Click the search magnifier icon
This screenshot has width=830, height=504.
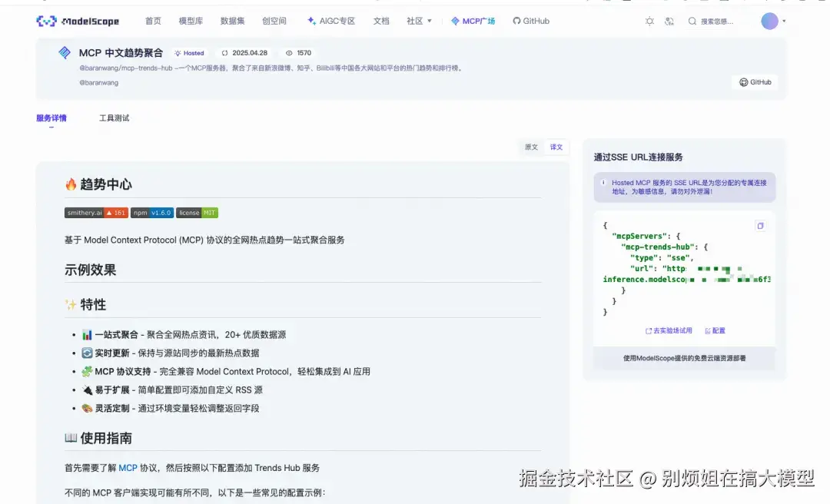click(692, 21)
